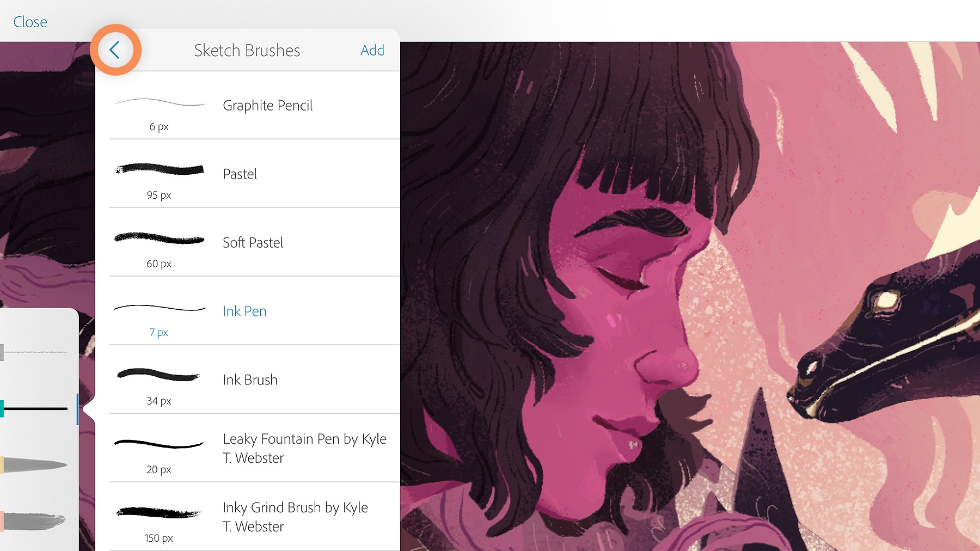The width and height of the screenshot is (980, 551).
Task: Choose the Graphite Pencil brush
Action: point(267,105)
